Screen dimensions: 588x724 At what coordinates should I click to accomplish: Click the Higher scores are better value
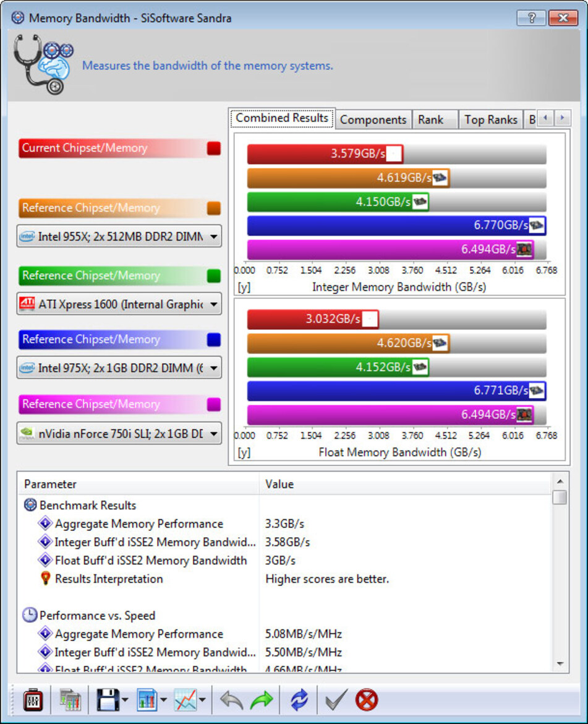point(327,579)
